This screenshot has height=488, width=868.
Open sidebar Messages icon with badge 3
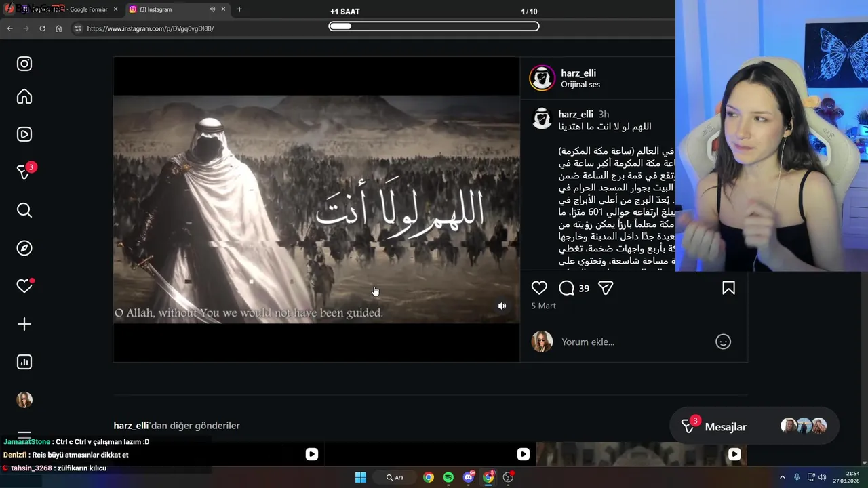click(x=24, y=172)
